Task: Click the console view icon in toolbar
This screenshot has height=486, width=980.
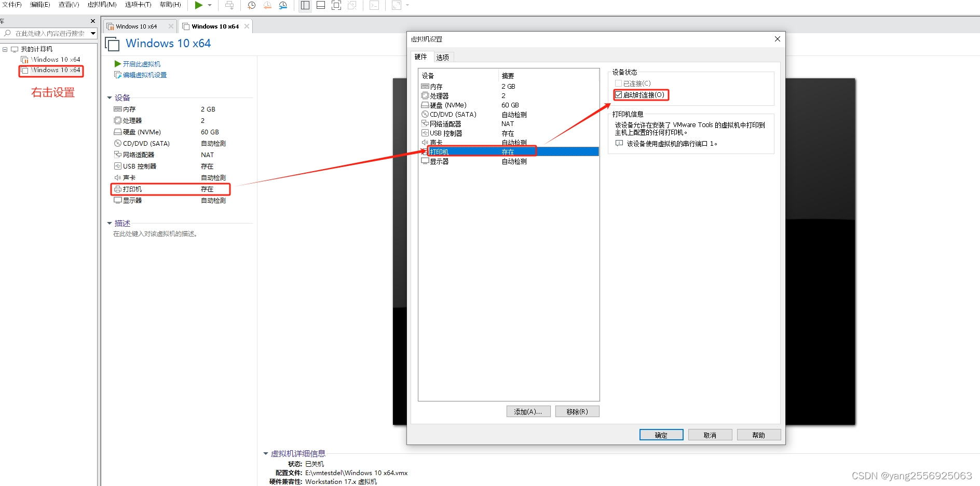Action: 374,5
